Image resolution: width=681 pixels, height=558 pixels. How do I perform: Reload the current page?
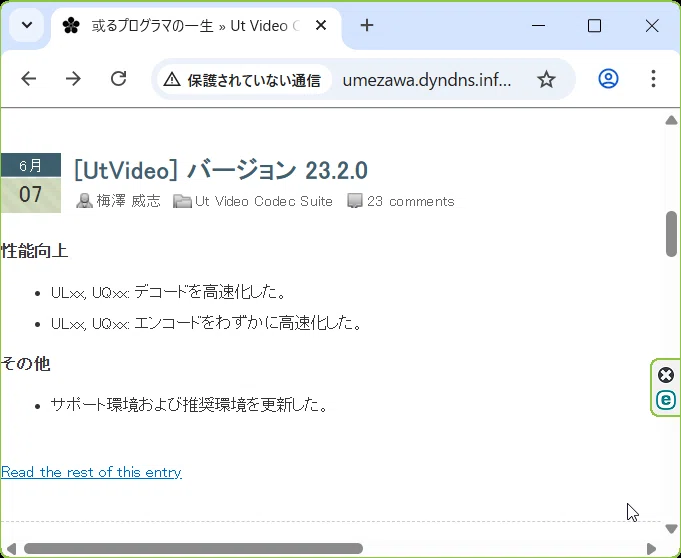119,79
